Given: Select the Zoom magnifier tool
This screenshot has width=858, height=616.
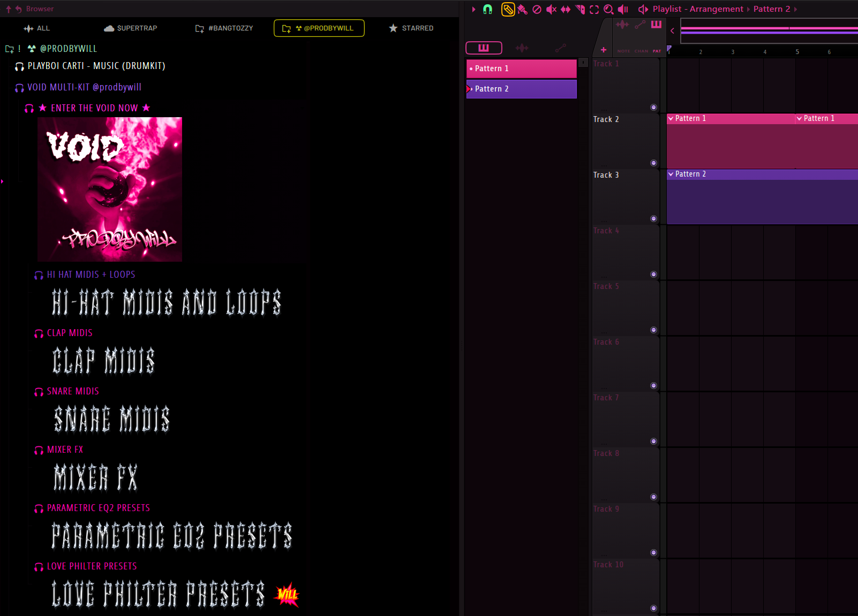Looking at the screenshot, I should tap(608, 9).
